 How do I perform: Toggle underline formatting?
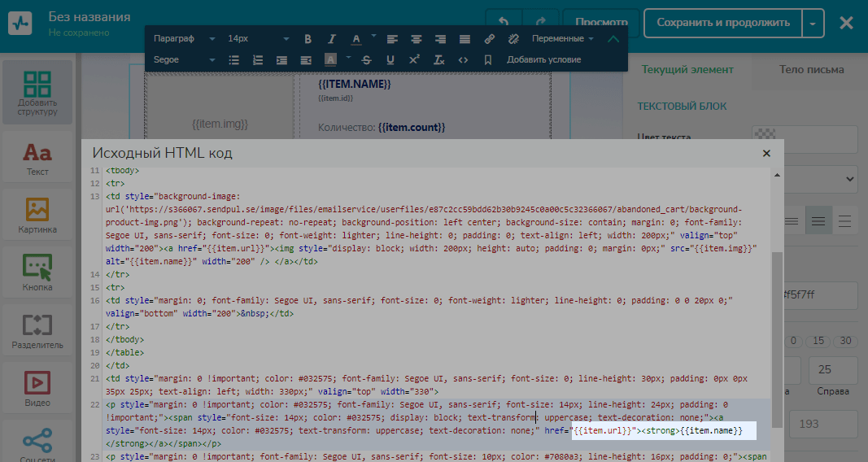point(390,60)
